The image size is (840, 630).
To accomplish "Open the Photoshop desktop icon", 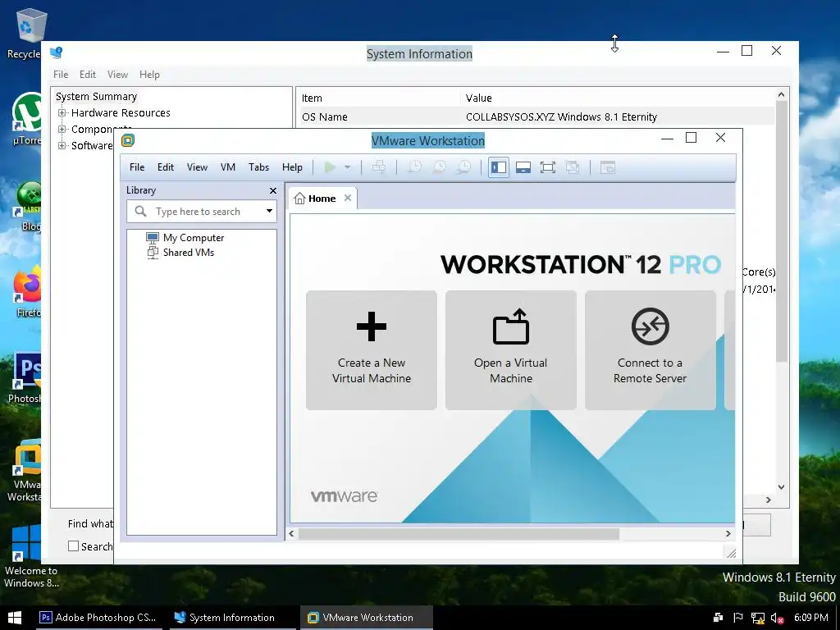I will (25, 378).
